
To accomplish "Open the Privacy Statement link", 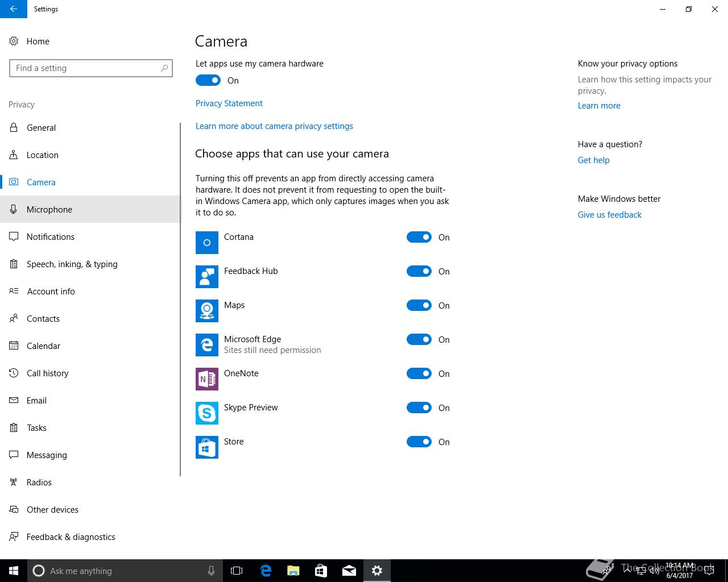I will (229, 103).
